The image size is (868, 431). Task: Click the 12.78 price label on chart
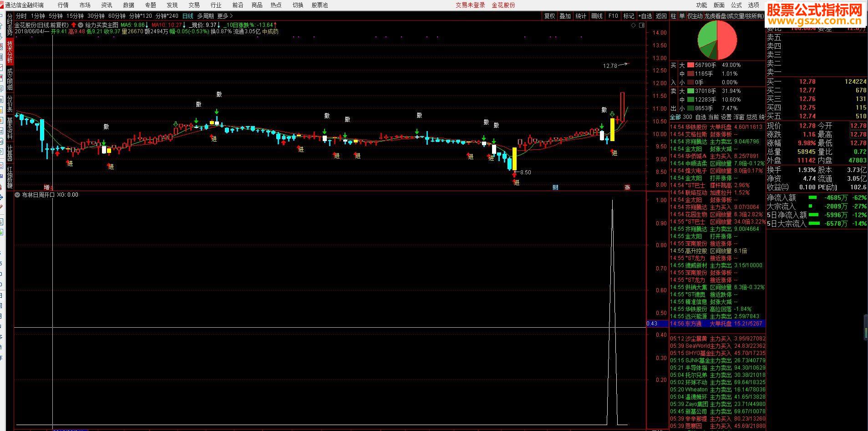tap(610, 66)
